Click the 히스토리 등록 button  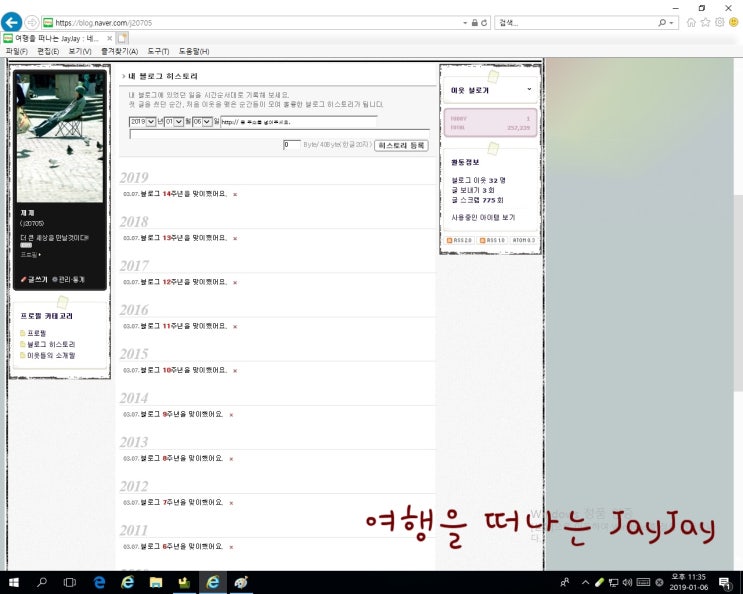pyautogui.click(x=401, y=145)
